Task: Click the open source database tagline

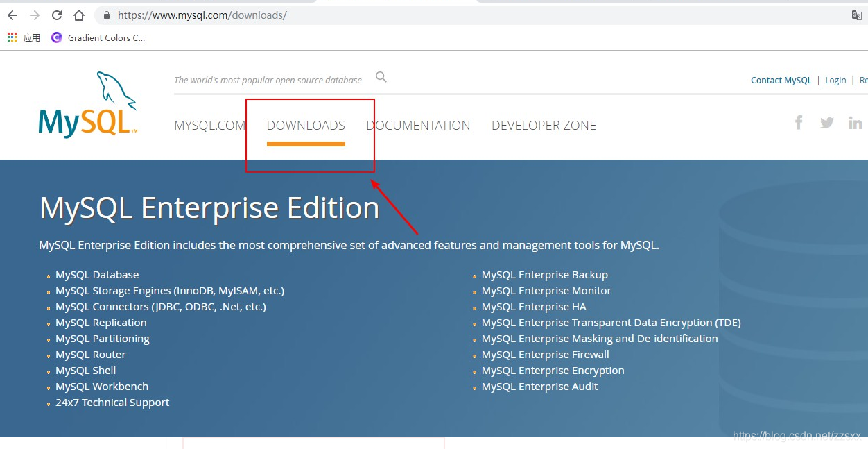Action: point(268,81)
